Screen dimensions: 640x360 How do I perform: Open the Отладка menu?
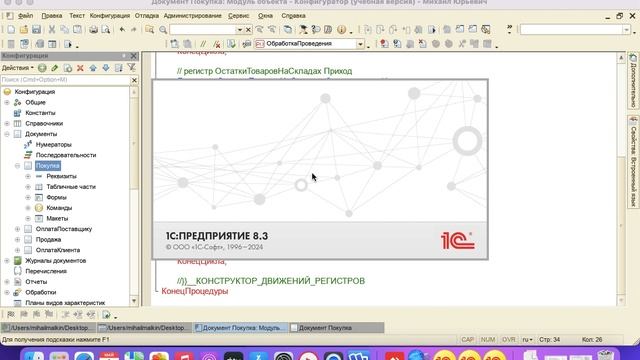click(x=147, y=16)
